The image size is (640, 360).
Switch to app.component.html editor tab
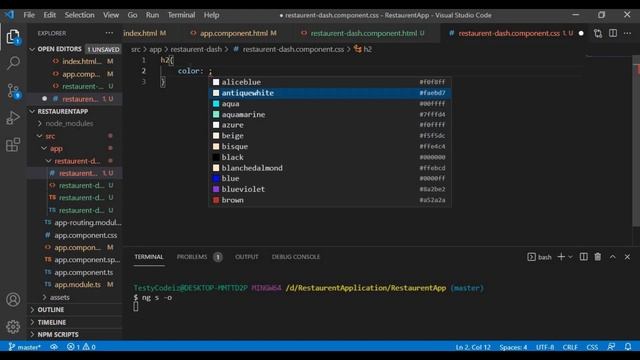click(x=233, y=33)
